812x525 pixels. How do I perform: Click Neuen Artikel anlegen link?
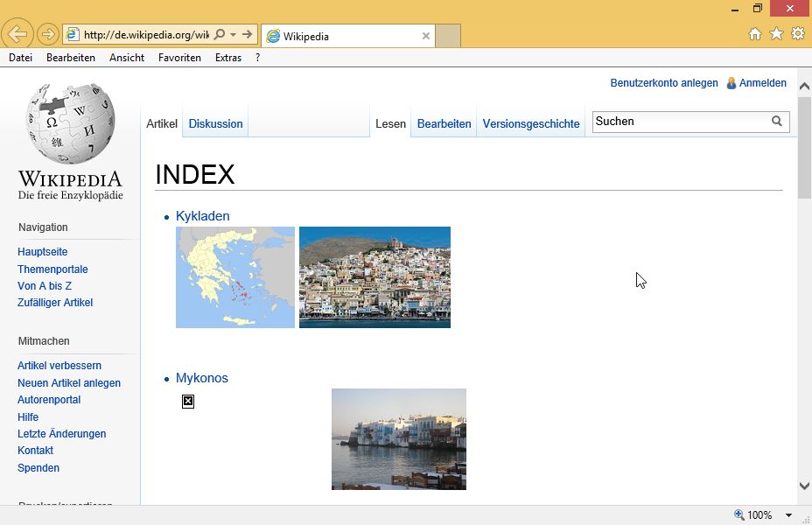(69, 383)
